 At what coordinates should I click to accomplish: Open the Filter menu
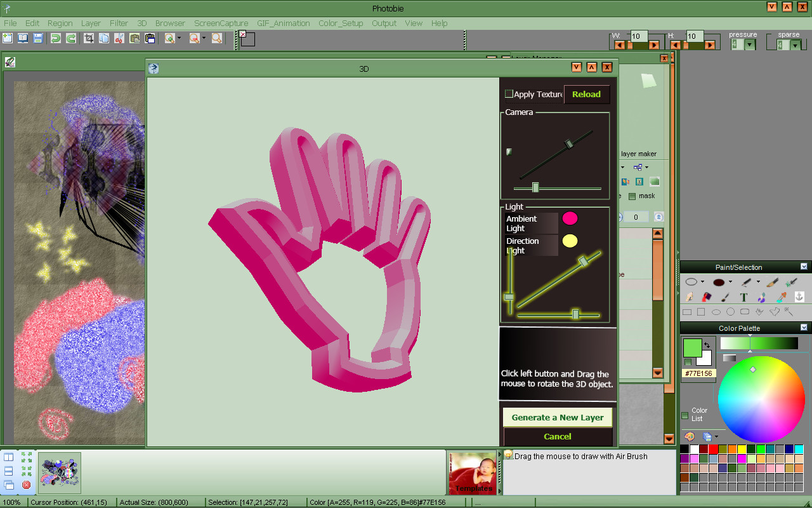(119, 23)
